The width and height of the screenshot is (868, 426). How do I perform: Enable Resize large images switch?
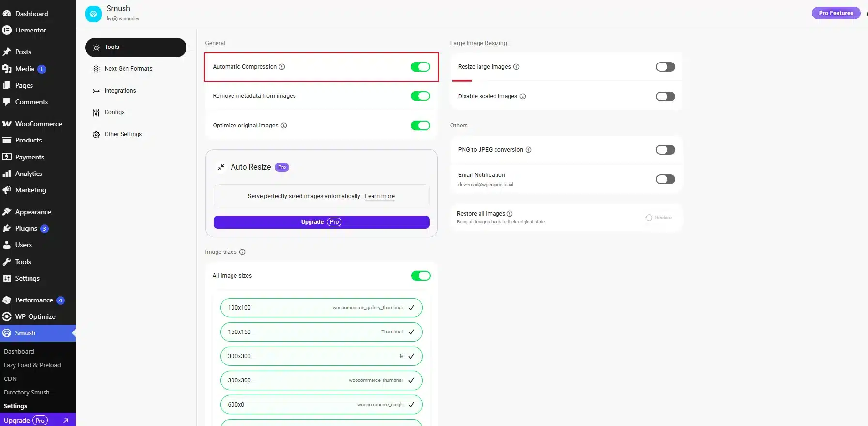coord(665,67)
